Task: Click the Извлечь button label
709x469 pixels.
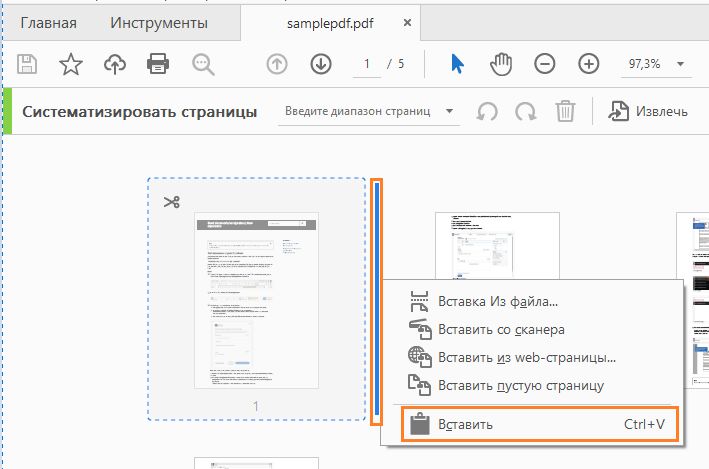Action: 662,111
